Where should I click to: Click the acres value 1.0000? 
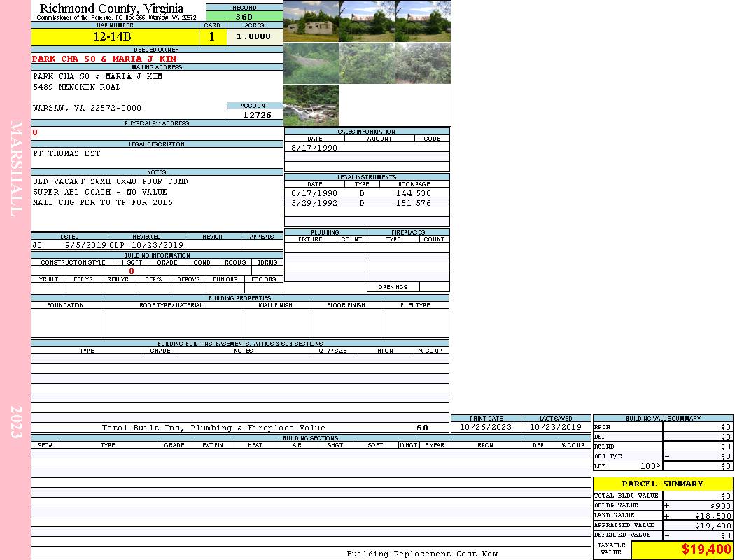tap(254, 37)
